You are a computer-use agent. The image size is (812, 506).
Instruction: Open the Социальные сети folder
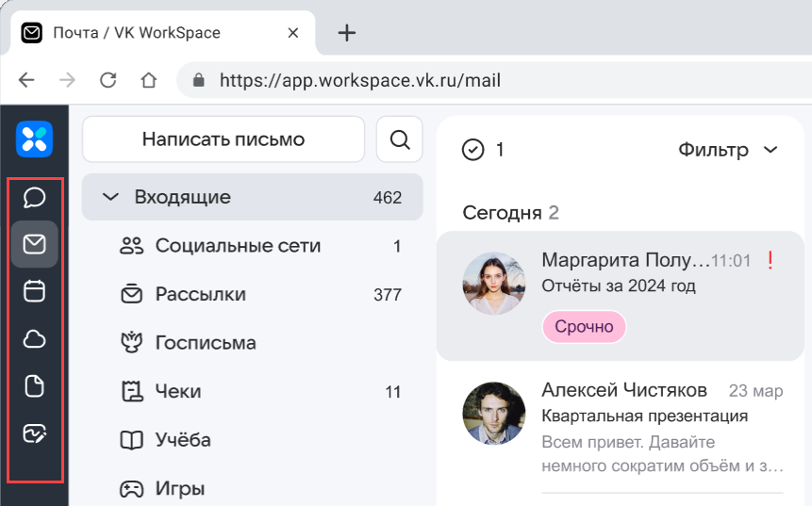(238, 246)
